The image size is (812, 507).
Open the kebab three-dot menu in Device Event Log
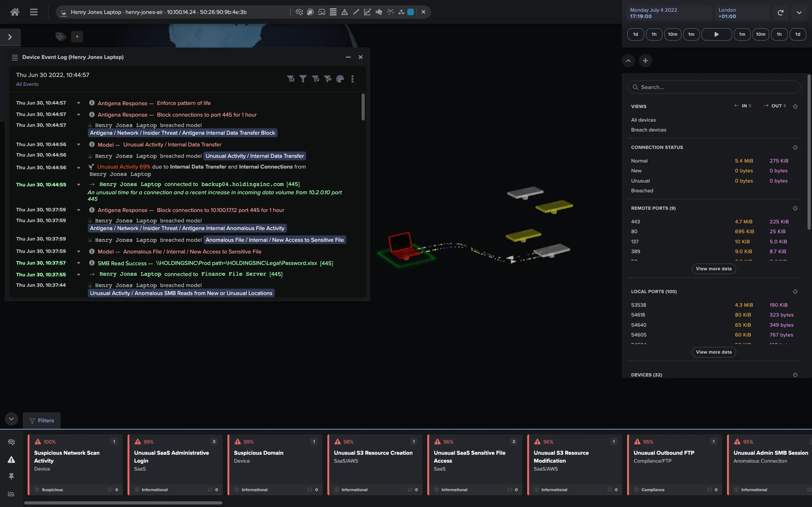click(x=352, y=79)
